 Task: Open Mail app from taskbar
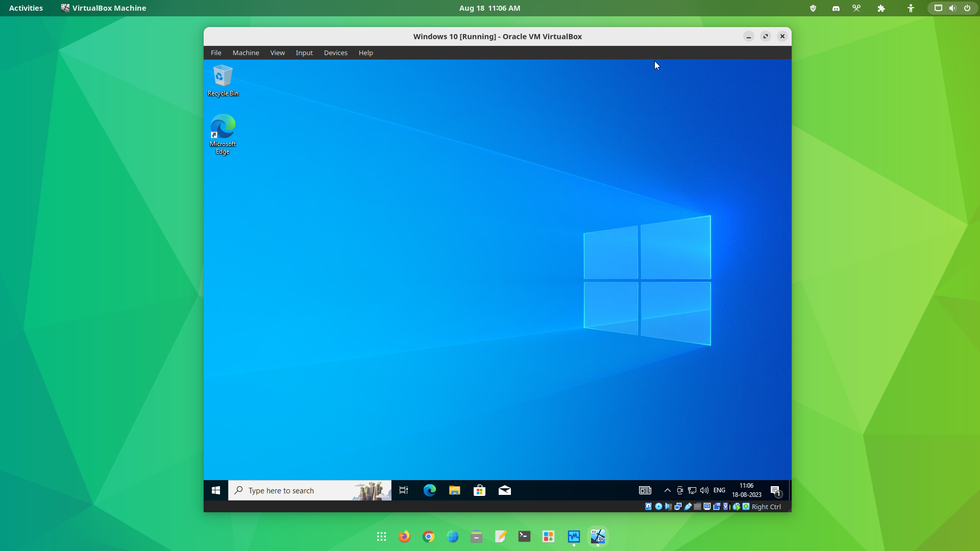click(504, 490)
